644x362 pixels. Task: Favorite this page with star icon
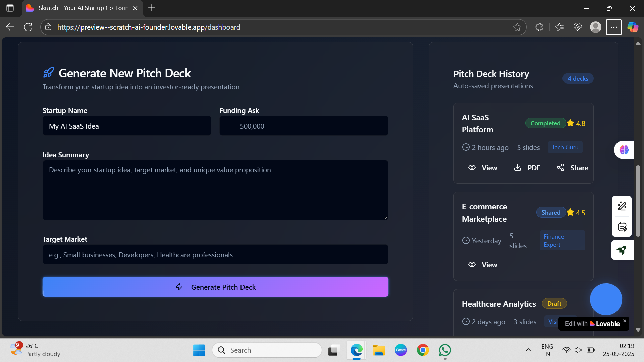coord(517,27)
